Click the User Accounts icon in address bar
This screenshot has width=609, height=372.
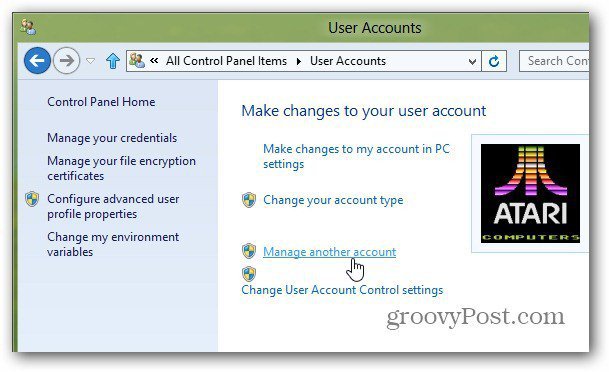137,61
